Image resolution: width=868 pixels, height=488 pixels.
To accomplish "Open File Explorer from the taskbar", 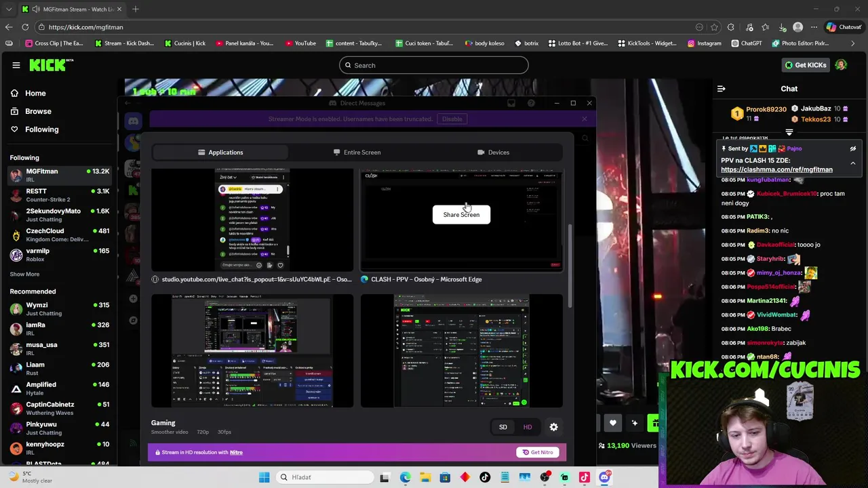I will [425, 477].
